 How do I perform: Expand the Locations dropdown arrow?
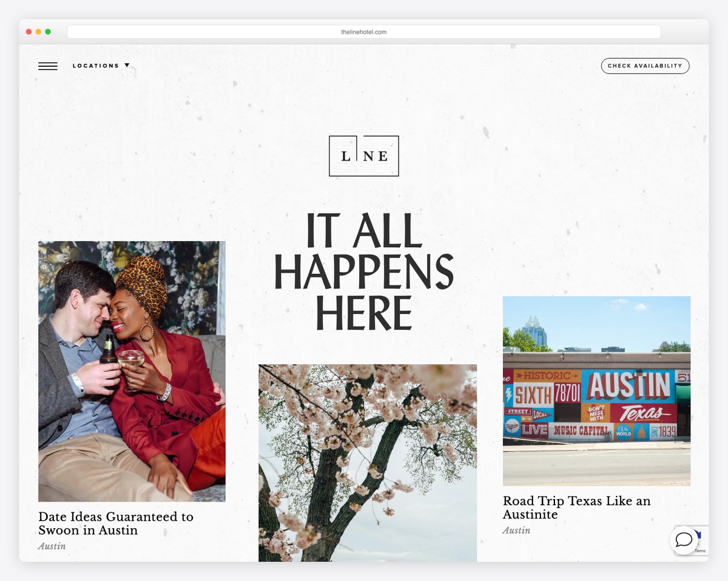(x=127, y=66)
